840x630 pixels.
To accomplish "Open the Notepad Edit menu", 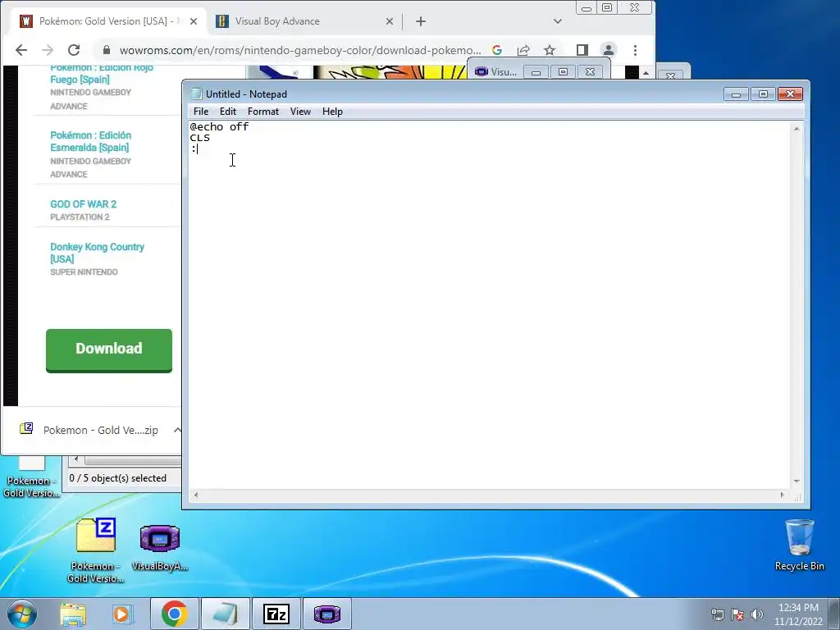I will tap(228, 112).
